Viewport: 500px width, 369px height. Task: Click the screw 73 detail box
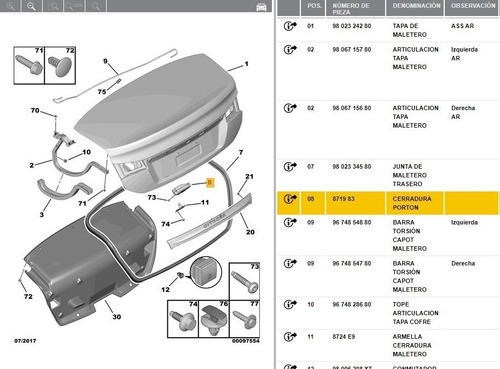[x=244, y=281]
